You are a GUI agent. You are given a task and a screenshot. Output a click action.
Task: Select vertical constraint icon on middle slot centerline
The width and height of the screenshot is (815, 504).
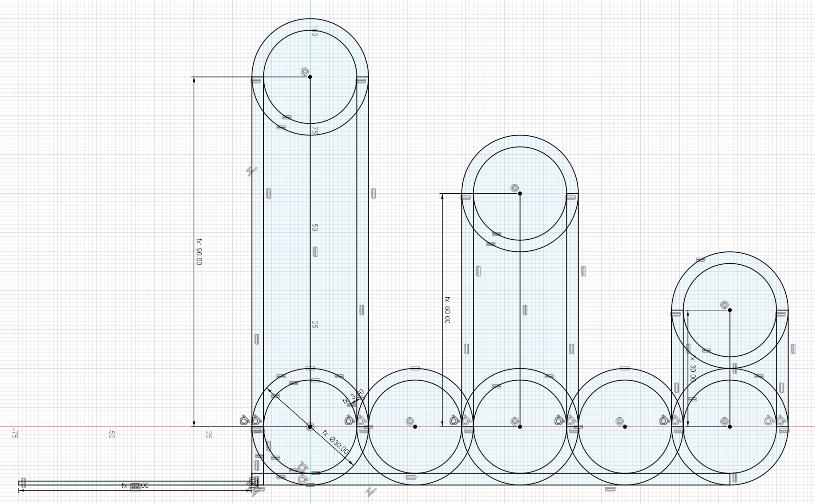click(x=525, y=310)
